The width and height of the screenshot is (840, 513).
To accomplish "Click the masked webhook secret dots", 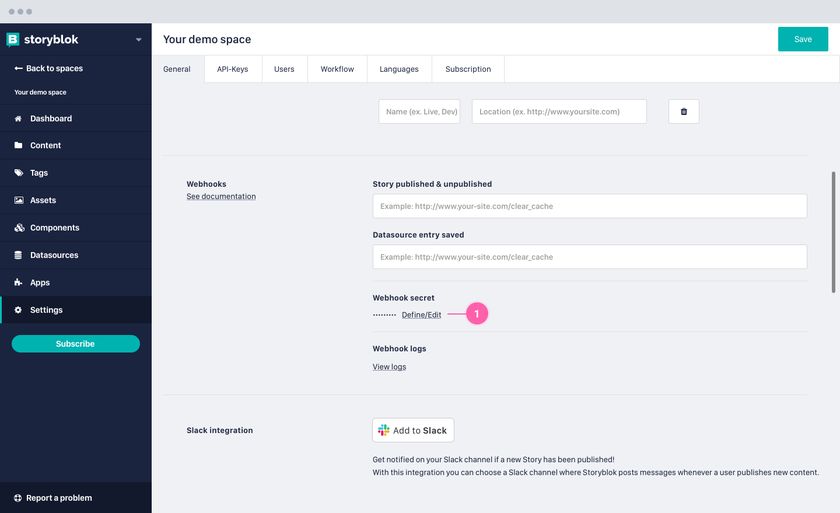I will 385,315.
